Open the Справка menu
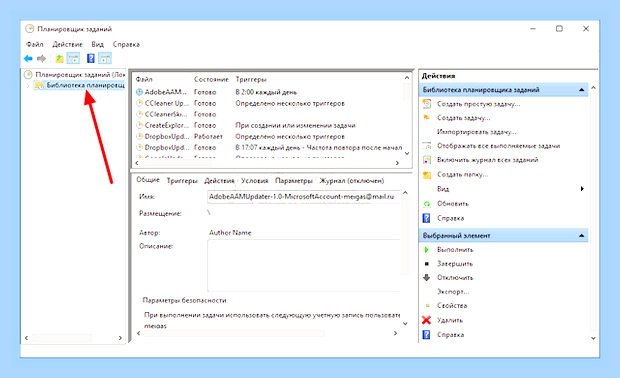 click(x=126, y=44)
